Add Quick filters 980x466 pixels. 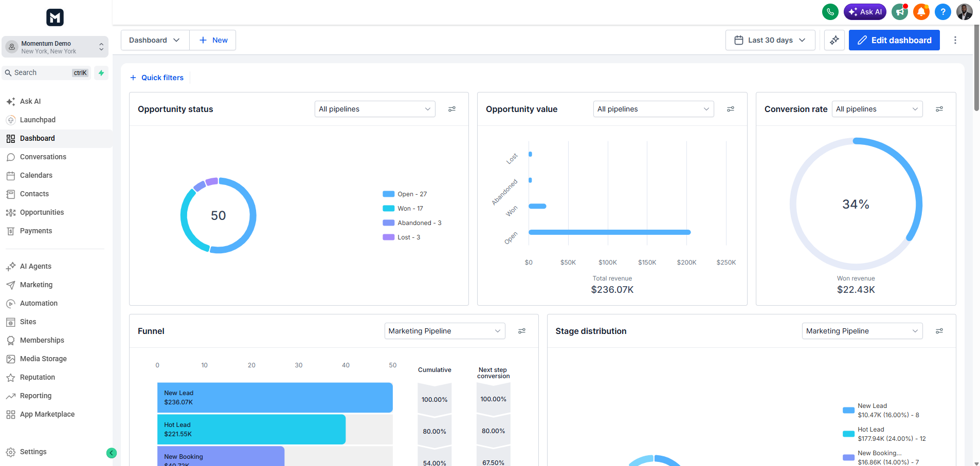pos(157,78)
